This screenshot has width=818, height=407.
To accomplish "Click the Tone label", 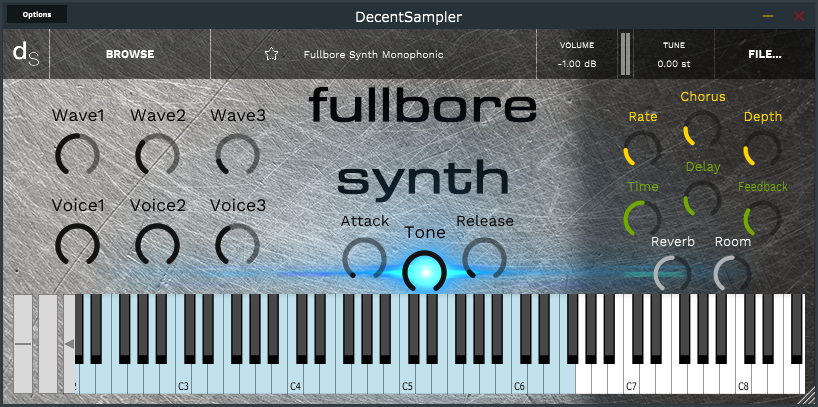I will pos(425,232).
